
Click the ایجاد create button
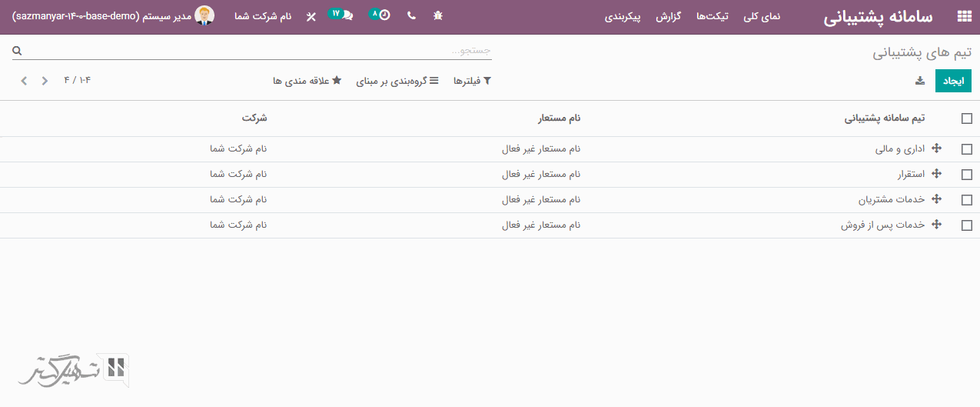[953, 81]
